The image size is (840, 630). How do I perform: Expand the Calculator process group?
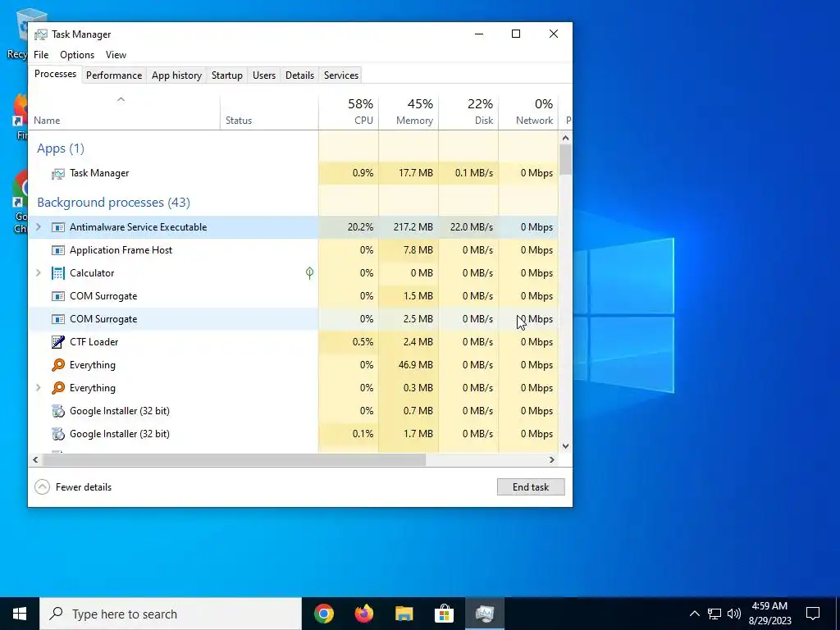[x=39, y=273]
